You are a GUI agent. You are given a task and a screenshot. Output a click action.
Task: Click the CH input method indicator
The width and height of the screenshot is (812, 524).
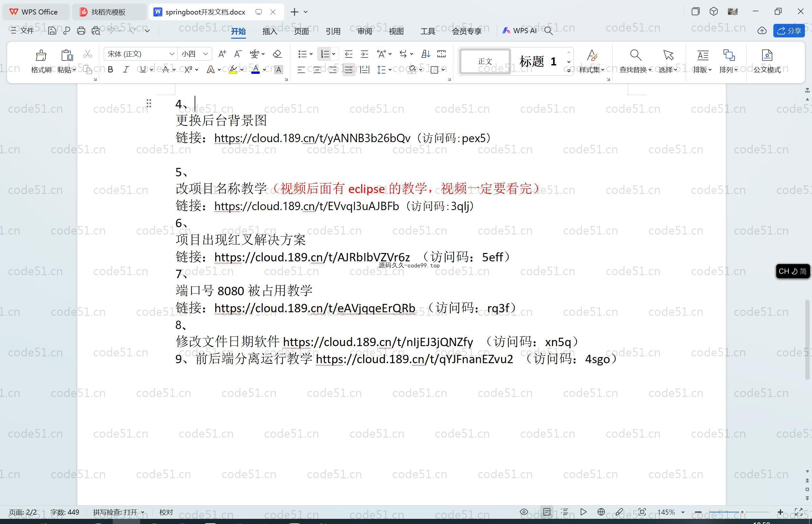pyautogui.click(x=793, y=271)
